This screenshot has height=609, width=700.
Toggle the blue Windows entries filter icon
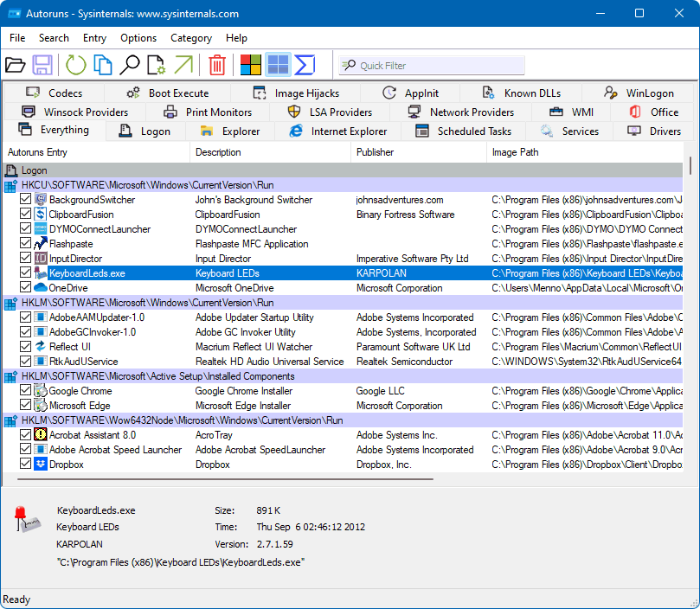pyautogui.click(x=278, y=65)
